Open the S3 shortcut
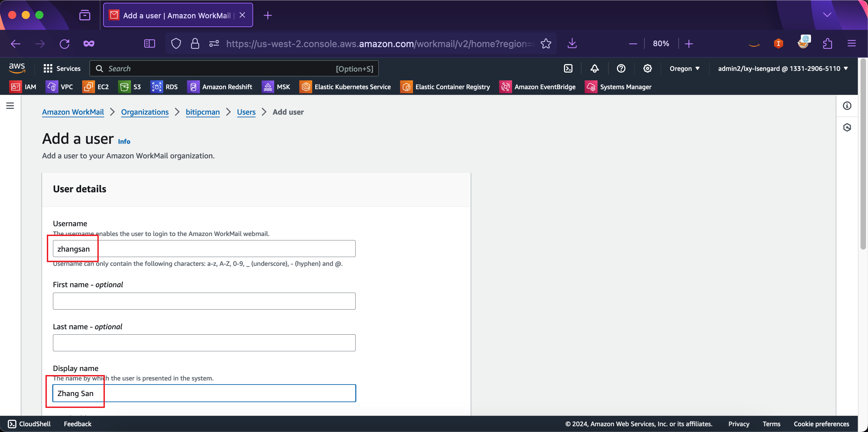 pos(130,87)
